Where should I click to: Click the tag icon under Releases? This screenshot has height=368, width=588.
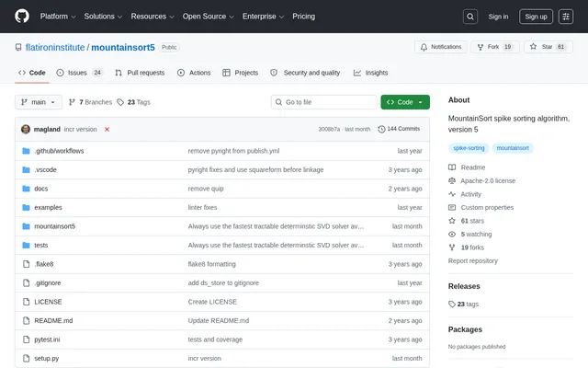[x=452, y=305]
